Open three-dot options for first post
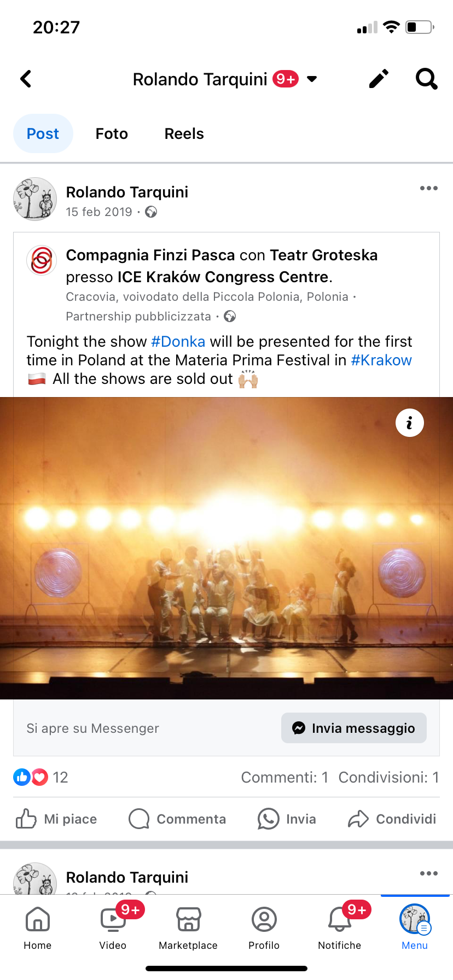 coord(429,188)
